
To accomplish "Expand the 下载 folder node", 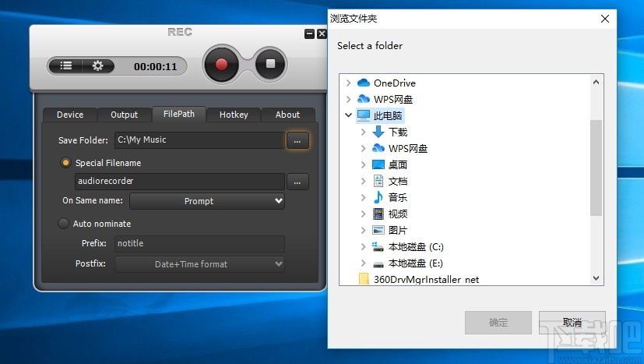I will (x=363, y=132).
